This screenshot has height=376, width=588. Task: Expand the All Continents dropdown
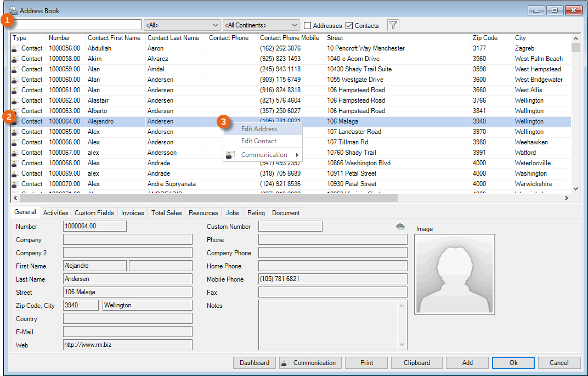click(x=261, y=25)
